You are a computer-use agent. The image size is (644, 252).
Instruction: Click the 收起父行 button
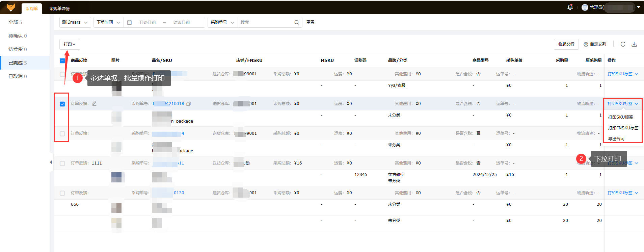566,44
